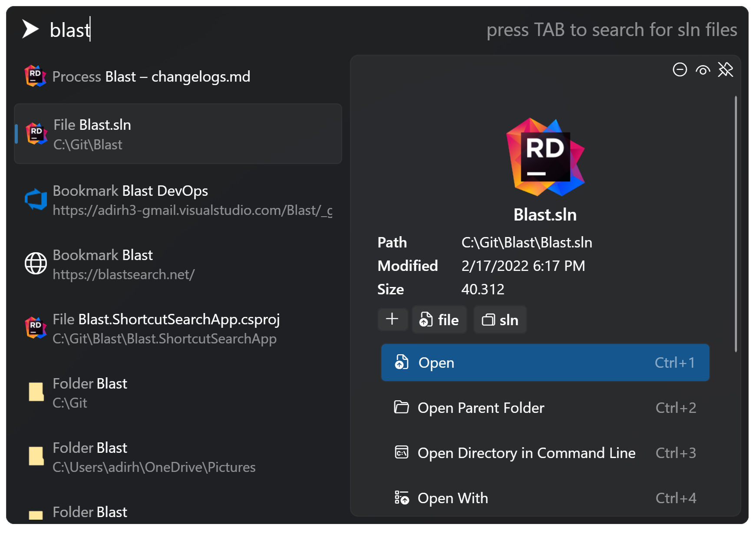The image size is (756, 534).
Task: Click Rider icon next to Blast.sln result
Action: 36,133
